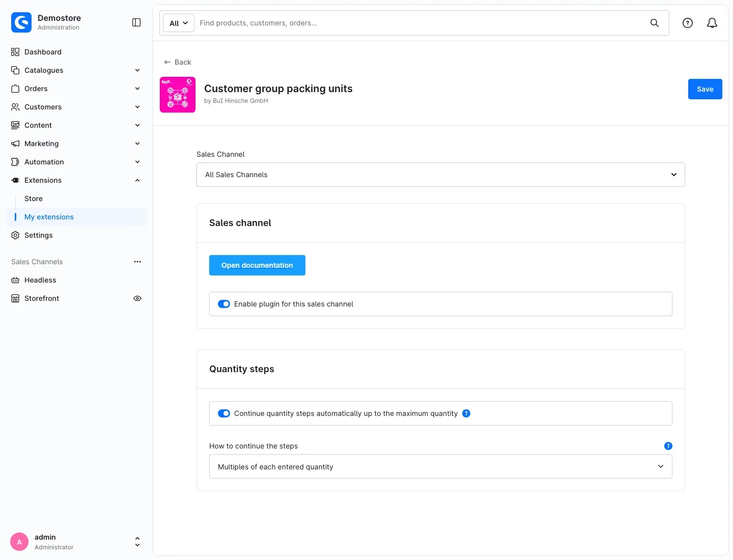733x560 pixels.
Task: Open the All search filter dropdown
Action: pyautogui.click(x=179, y=23)
